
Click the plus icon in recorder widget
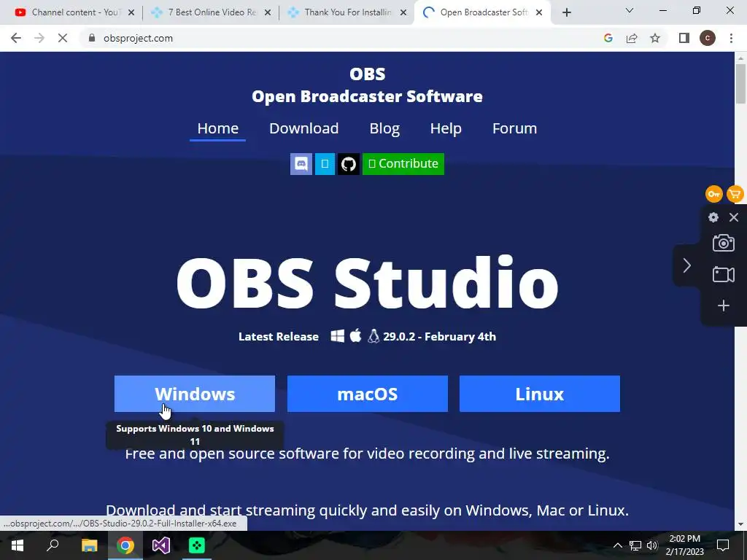[723, 306]
